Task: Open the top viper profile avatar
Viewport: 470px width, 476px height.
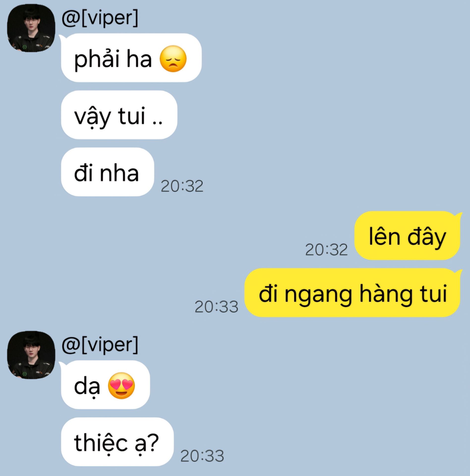Action: pyautogui.click(x=31, y=28)
